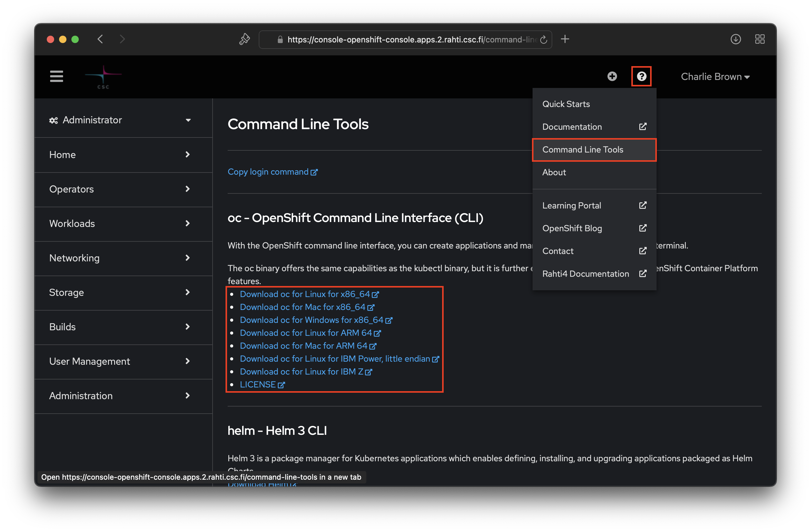Click the pin extension icon near address bar
This screenshot has height=532, width=811.
(244, 39)
